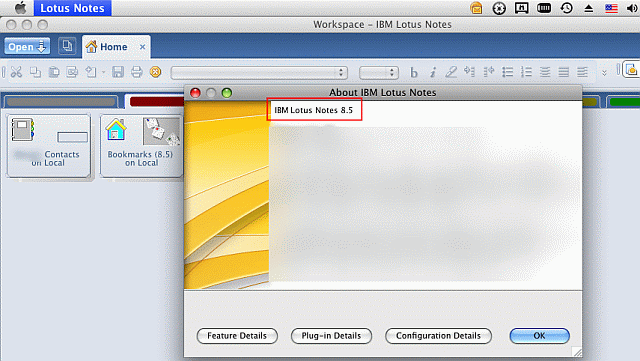
Task: Click the last paragraph alignment icon
Action: pyautogui.click(x=582, y=72)
